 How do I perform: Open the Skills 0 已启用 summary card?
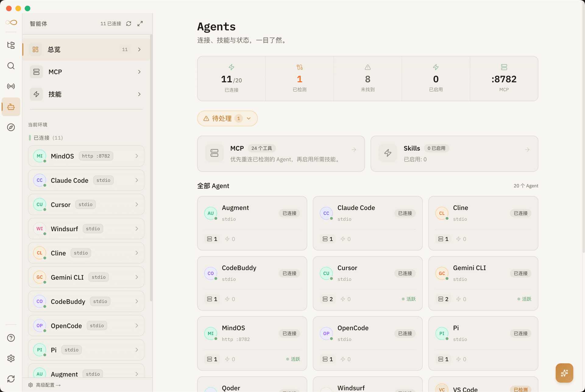[454, 154]
